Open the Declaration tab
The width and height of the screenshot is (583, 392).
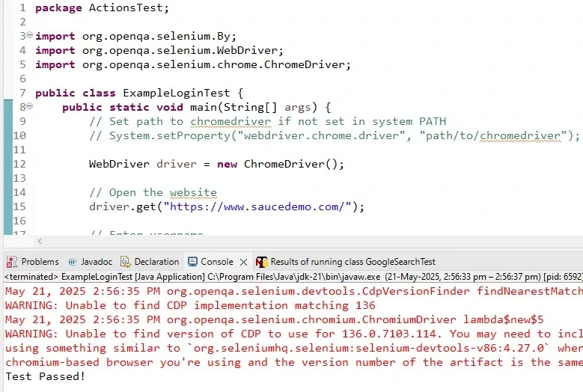(x=150, y=262)
